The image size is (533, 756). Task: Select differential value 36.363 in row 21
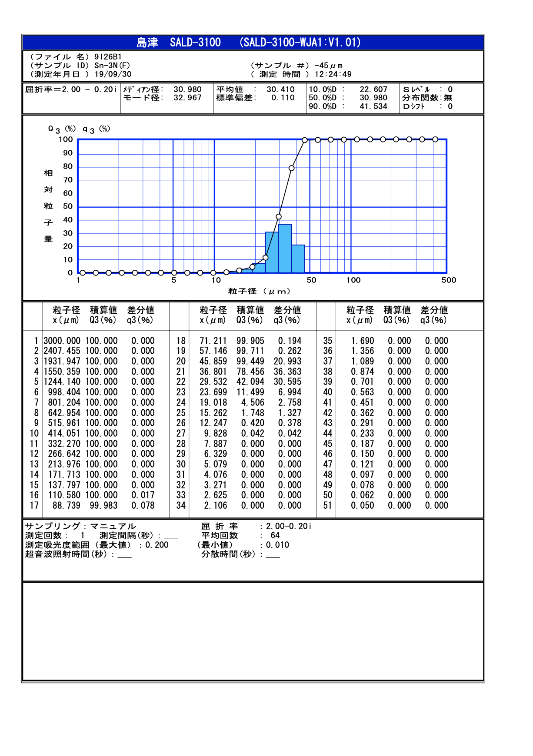click(x=287, y=371)
